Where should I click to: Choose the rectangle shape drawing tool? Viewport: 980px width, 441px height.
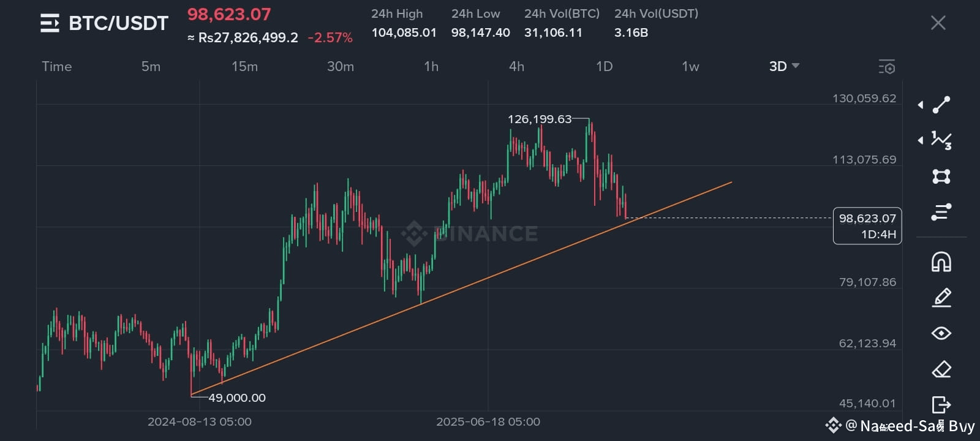(941, 176)
